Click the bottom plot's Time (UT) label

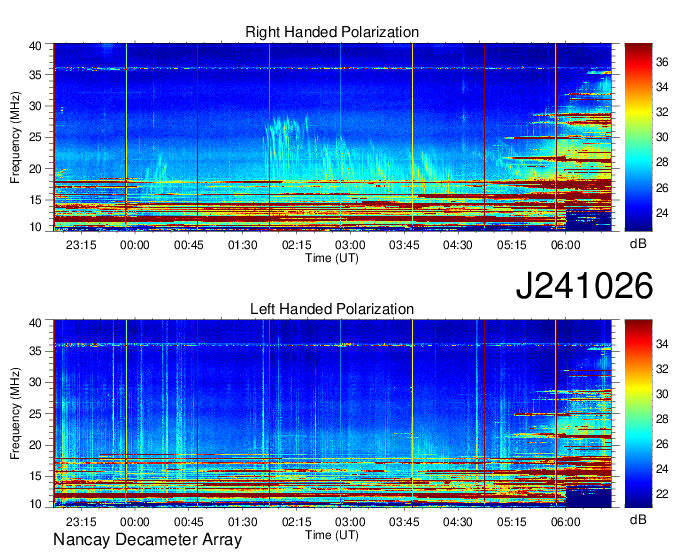coord(332,535)
